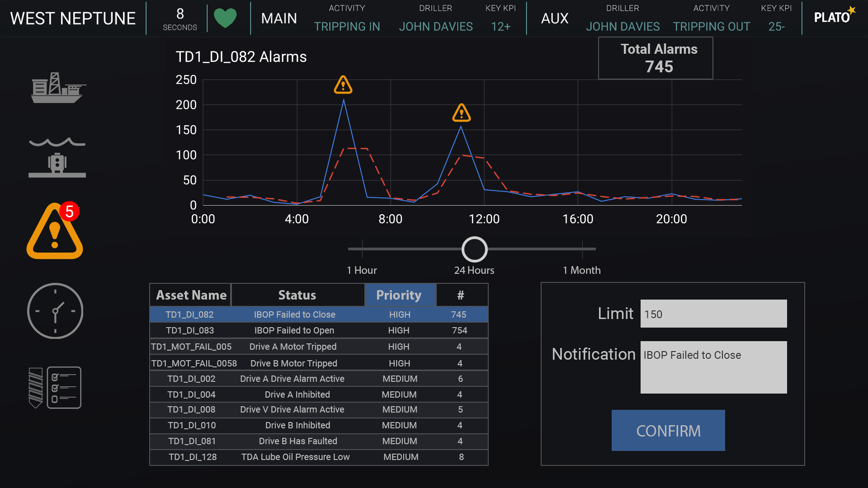Click the MAIN section label
This screenshot has width=868, height=488.
279,19
